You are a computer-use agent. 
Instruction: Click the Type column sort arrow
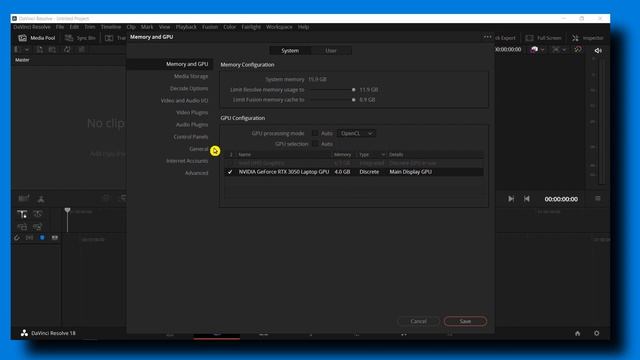click(383, 154)
